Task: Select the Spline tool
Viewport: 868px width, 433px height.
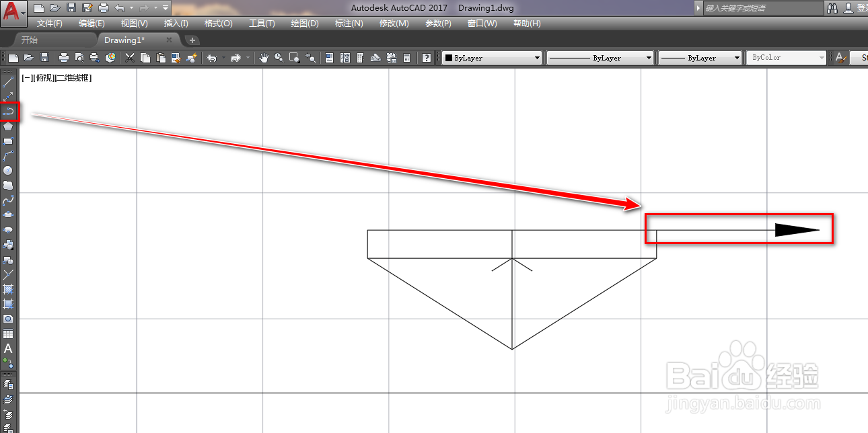Action: tap(8, 200)
